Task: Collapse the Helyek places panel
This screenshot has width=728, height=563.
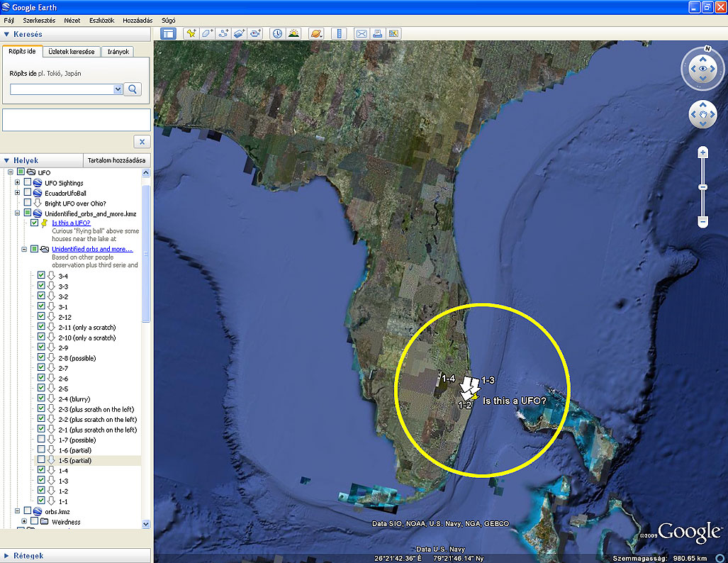Action: pos(6,160)
